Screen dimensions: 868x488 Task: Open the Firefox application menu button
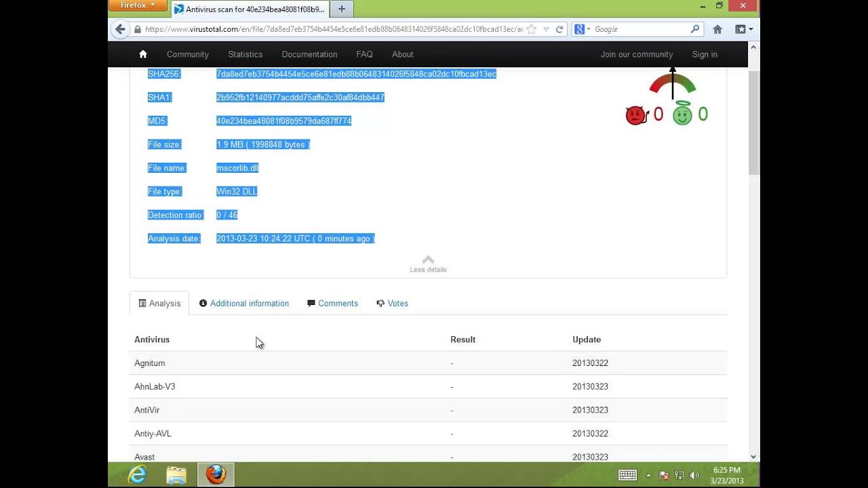click(138, 5)
